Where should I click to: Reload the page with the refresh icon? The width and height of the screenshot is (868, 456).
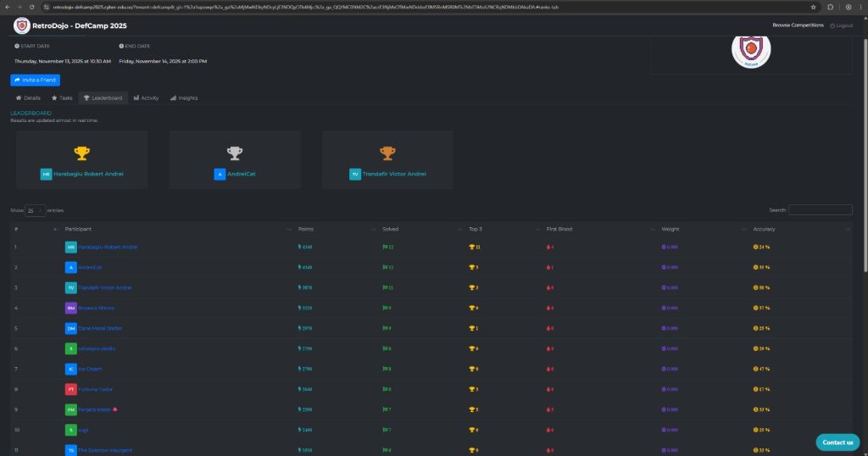31,6
